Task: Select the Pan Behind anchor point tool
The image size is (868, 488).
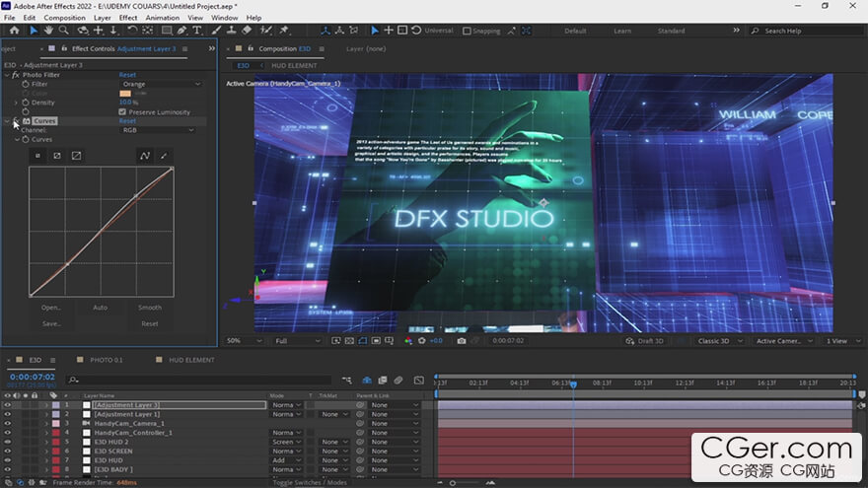Action: click(148, 31)
